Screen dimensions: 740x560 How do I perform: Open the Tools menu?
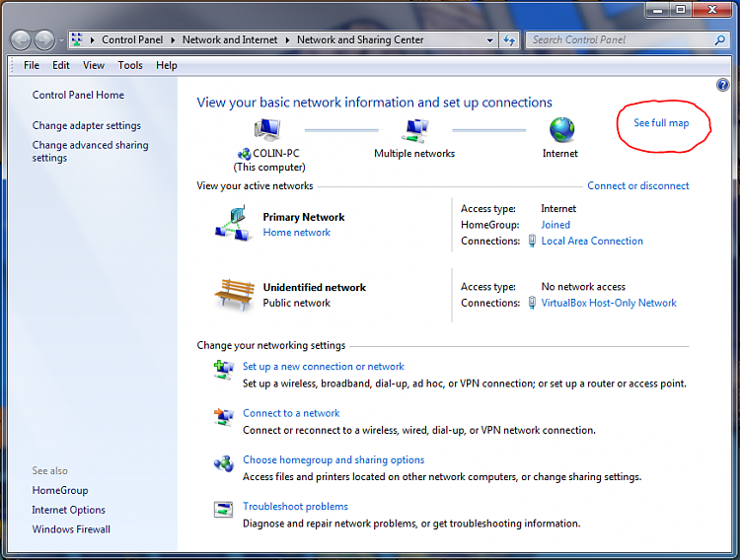(130, 65)
